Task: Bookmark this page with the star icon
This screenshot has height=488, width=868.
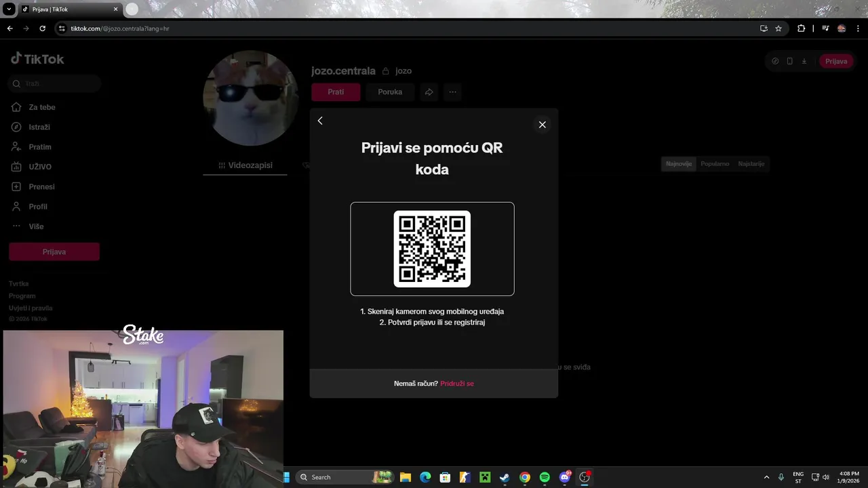Action: point(778,28)
